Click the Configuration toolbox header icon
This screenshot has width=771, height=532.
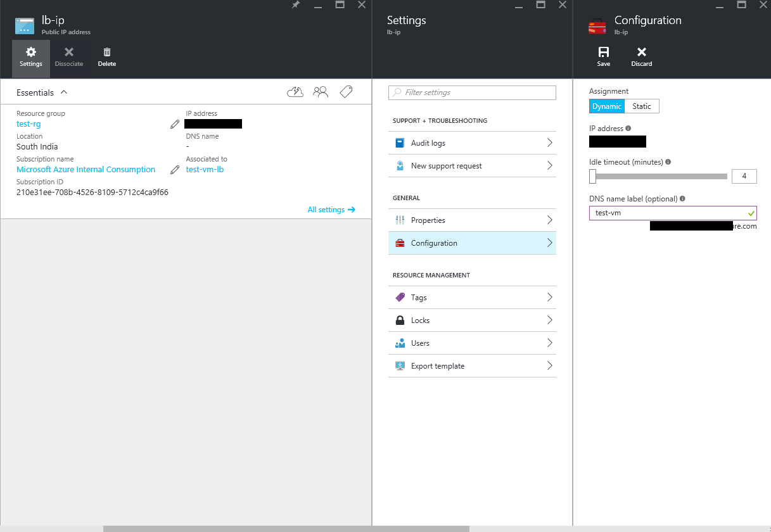(x=597, y=26)
